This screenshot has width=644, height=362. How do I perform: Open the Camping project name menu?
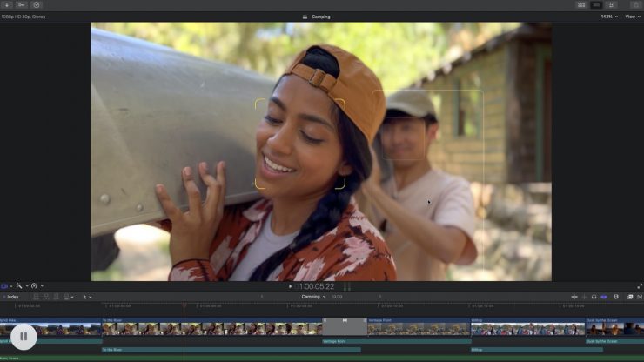click(x=312, y=297)
